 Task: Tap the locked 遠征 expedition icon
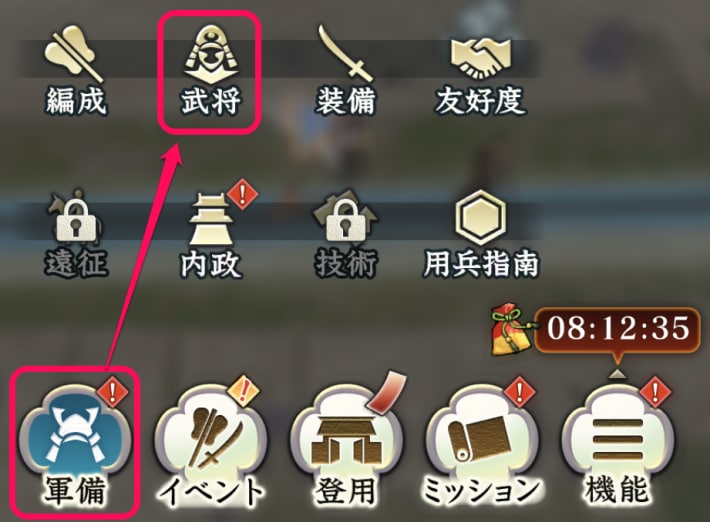(x=75, y=233)
